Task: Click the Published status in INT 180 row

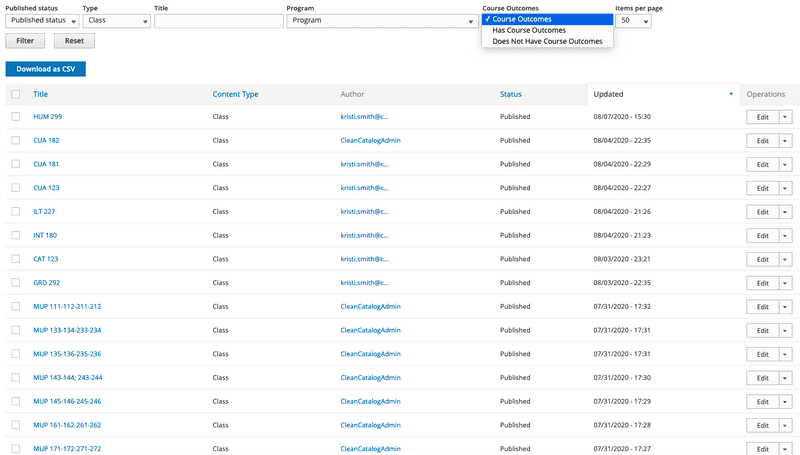Action: 515,235
